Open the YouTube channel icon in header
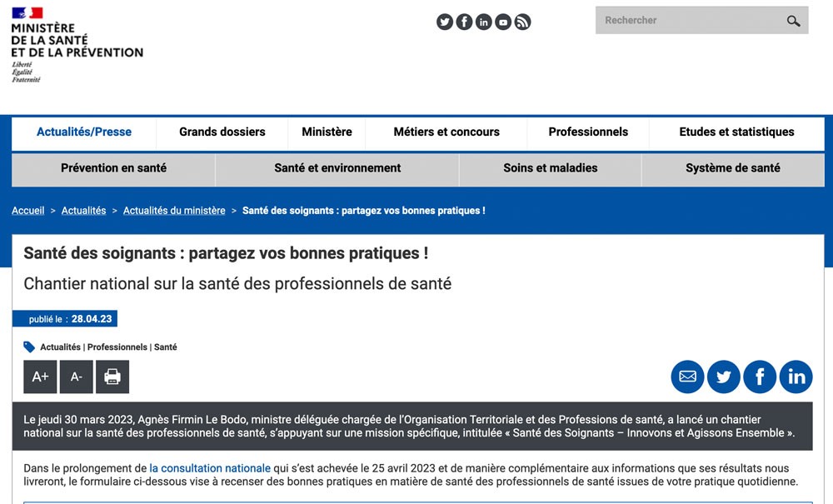Image resolution: width=833 pixels, height=504 pixels. [x=503, y=22]
